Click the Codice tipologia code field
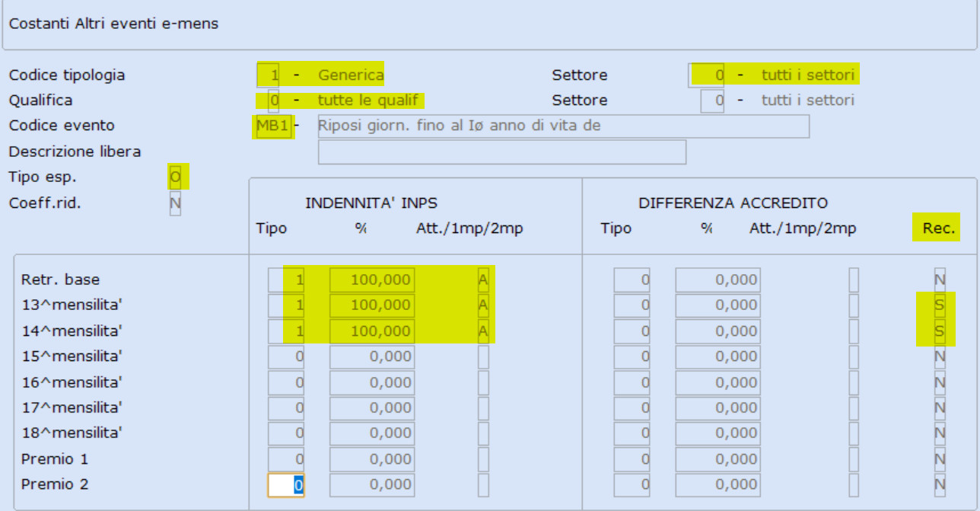 (269, 75)
